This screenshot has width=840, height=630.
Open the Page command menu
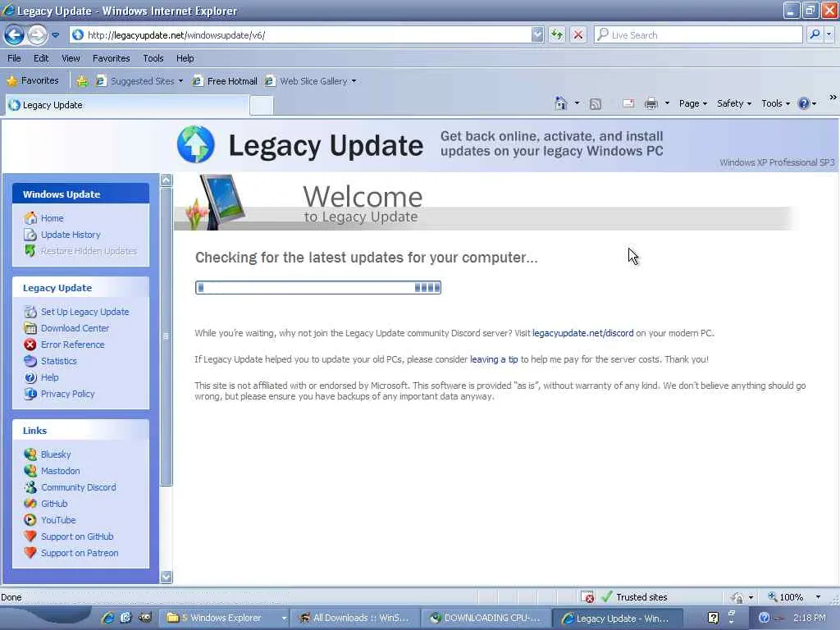pyautogui.click(x=692, y=103)
